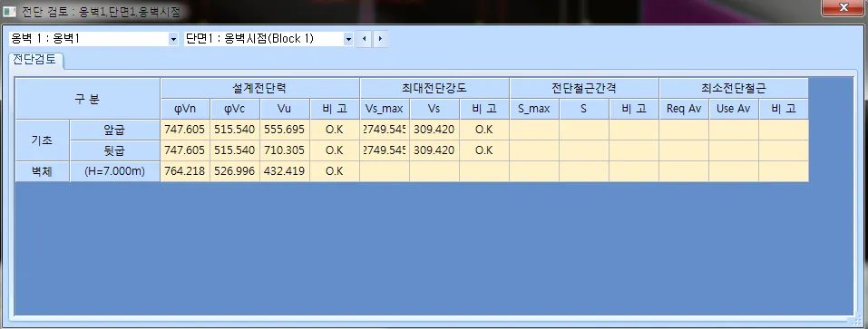Click the 432.419 Vu cell
This screenshot has height=329, width=868.
pyautogui.click(x=285, y=171)
